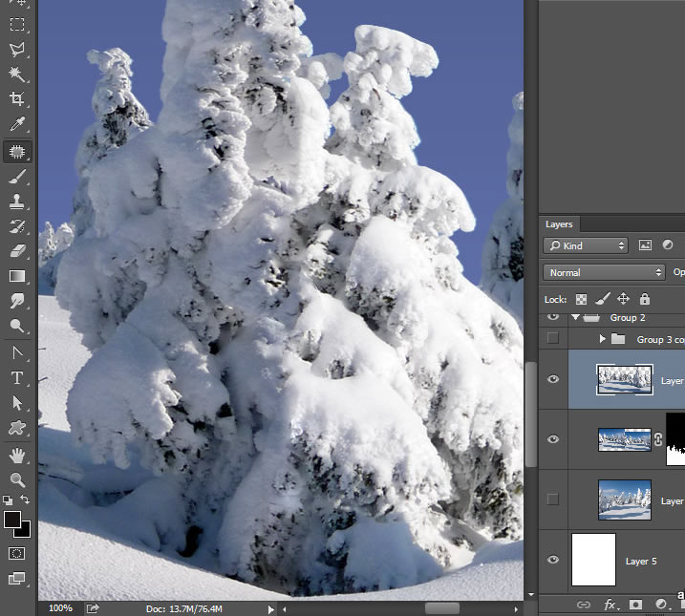Select the Clone Stamp tool

17,202
